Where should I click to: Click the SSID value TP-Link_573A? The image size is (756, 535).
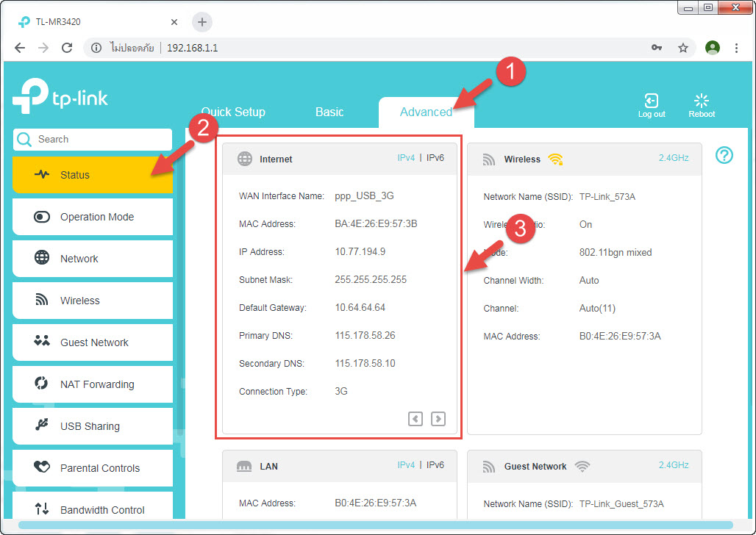pyautogui.click(x=607, y=197)
